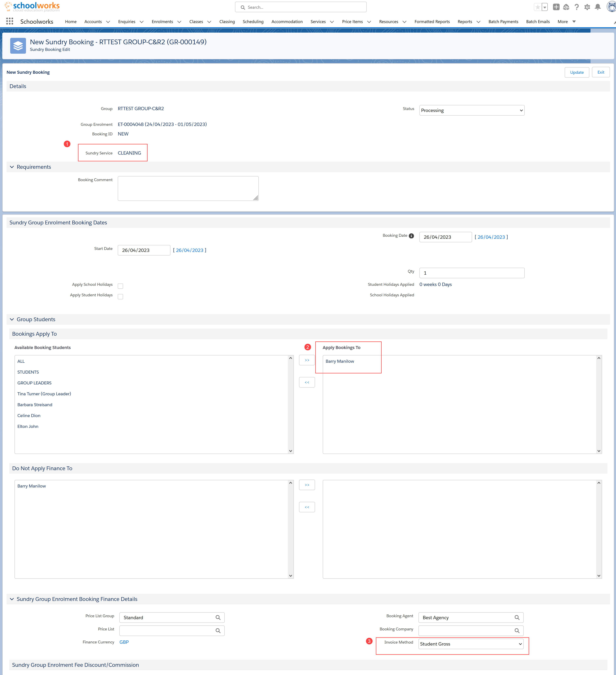Enable the Apply School Holidays checkbox
This screenshot has height=675, width=616.
(120, 286)
